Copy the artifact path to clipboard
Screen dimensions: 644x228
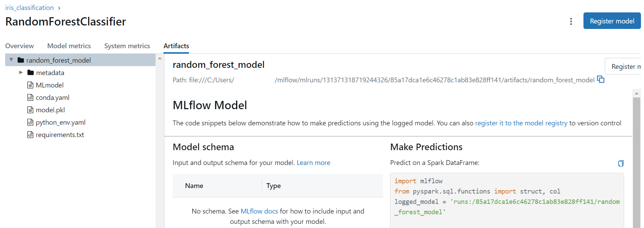tap(601, 80)
